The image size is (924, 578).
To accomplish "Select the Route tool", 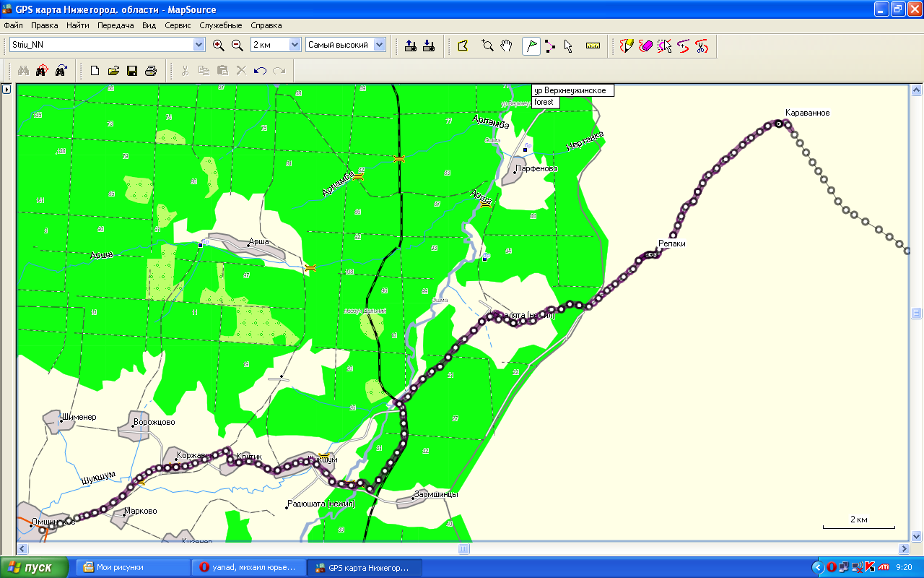I will click(x=550, y=46).
